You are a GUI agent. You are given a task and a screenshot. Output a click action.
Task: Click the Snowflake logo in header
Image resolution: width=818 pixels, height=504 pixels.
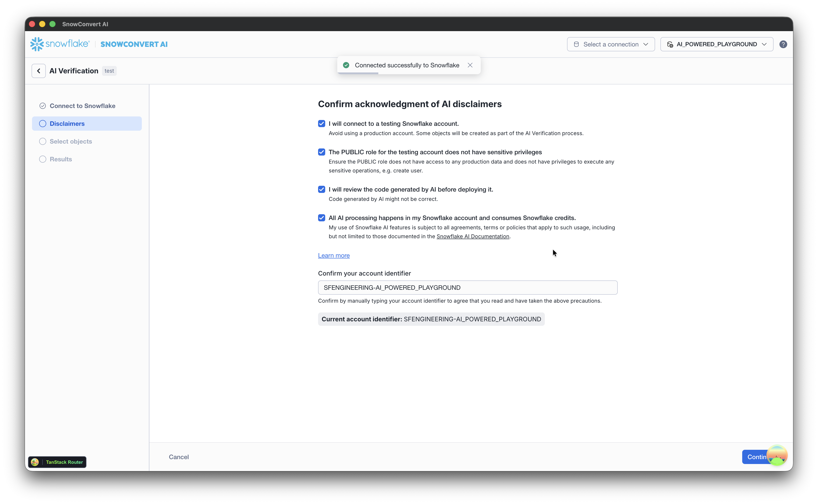(x=60, y=44)
